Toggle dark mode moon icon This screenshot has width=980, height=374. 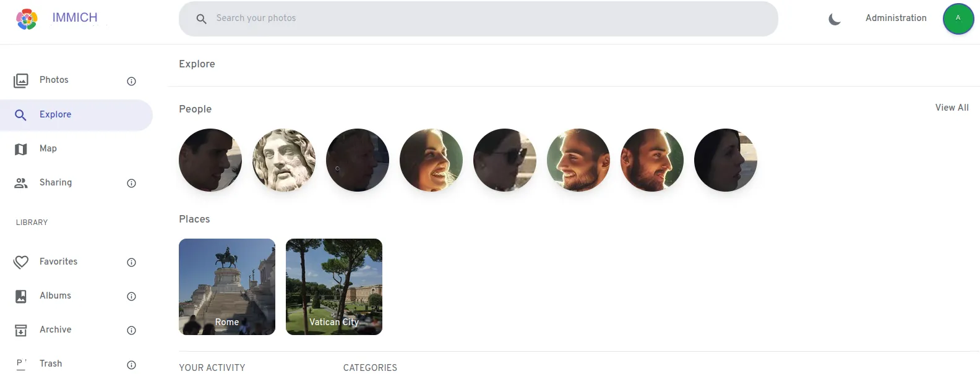pos(835,19)
